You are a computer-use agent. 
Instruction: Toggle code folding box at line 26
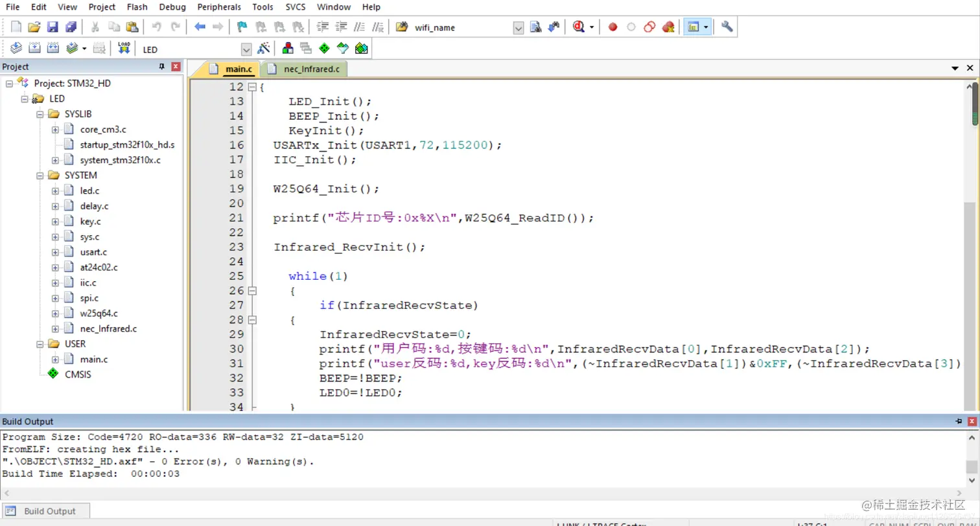click(x=253, y=291)
